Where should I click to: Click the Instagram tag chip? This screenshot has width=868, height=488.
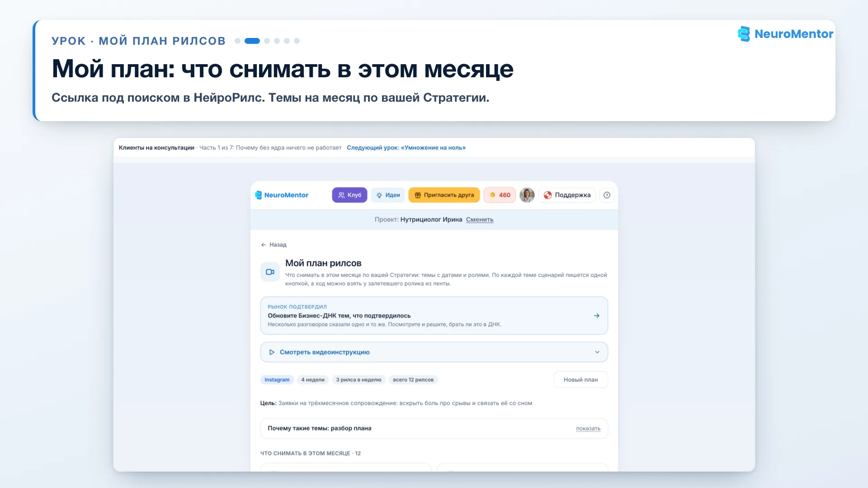277,380
